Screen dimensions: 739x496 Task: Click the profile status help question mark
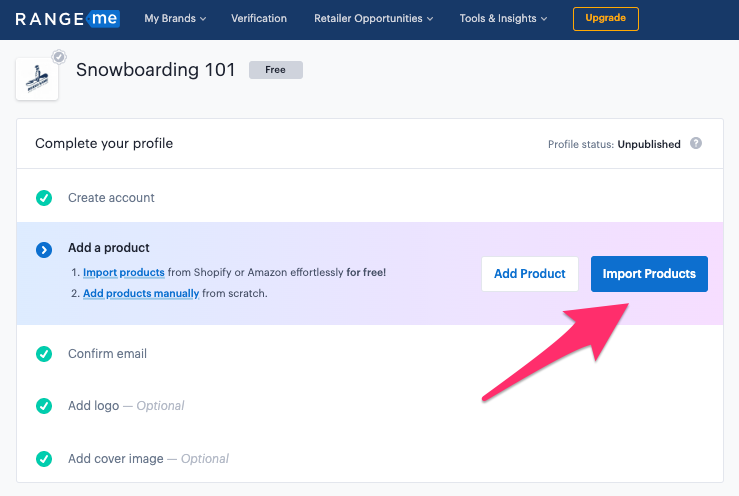696,143
